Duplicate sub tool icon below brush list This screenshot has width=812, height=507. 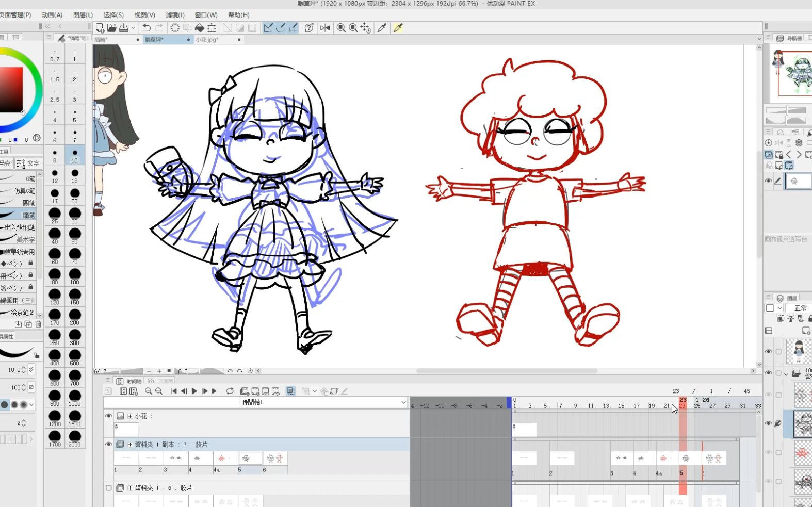28,324
